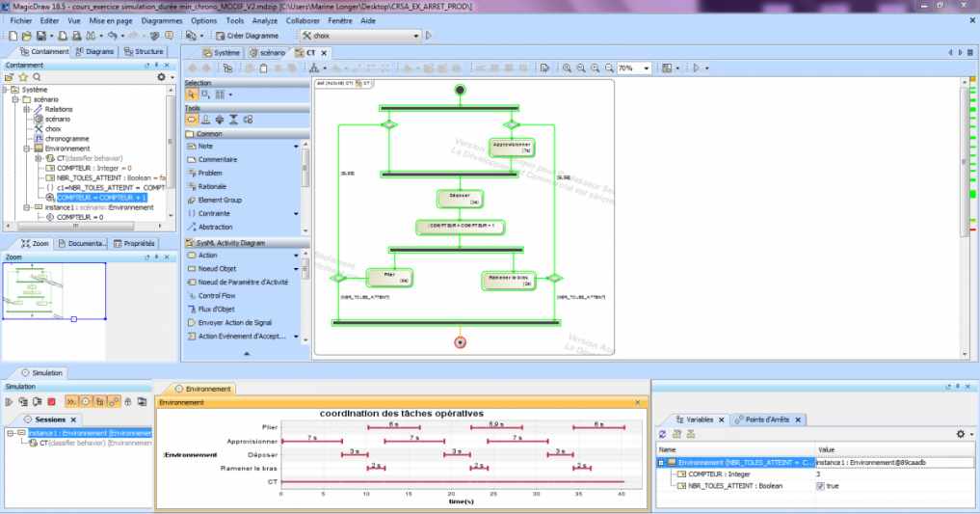The height and width of the screenshot is (514, 980).
Task: Collapse instance1 node in Sessions tree
Action: (x=10, y=433)
